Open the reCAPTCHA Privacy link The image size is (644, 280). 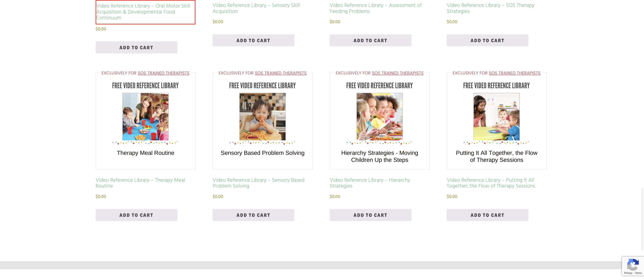(628, 273)
